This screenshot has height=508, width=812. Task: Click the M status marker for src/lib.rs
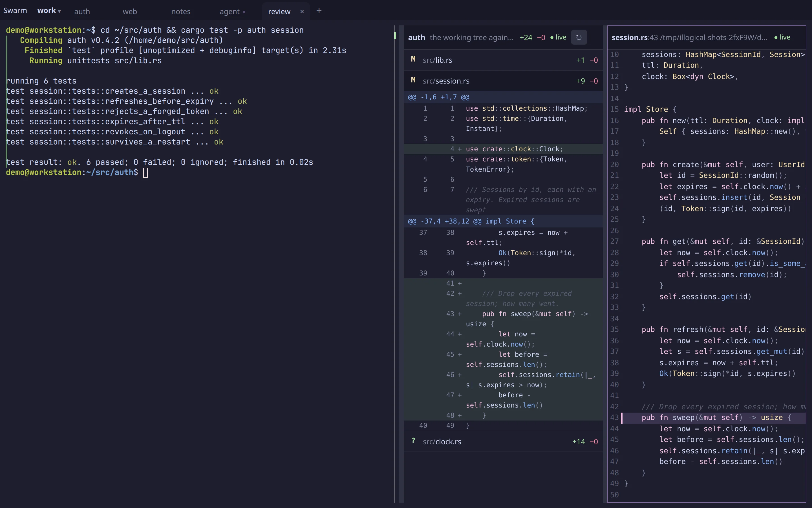point(413,60)
